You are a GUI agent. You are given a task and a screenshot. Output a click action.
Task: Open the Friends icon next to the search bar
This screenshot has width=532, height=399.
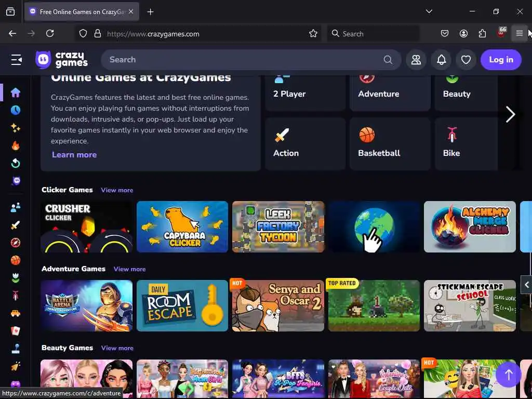[416, 60]
